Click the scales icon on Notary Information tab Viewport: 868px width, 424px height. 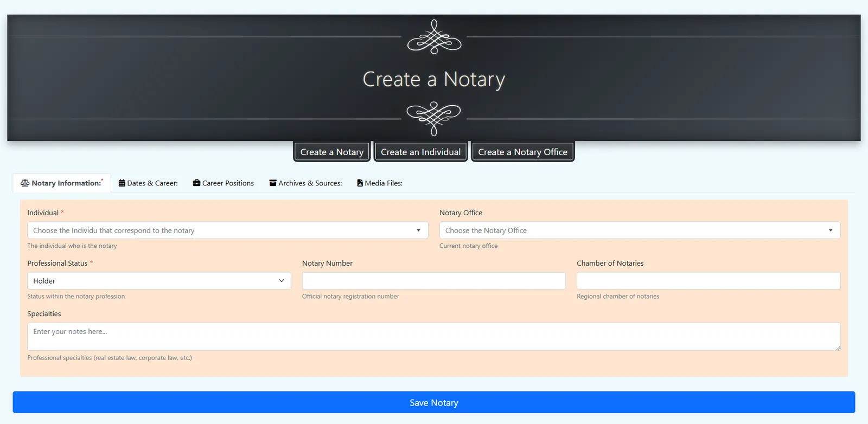click(x=25, y=183)
